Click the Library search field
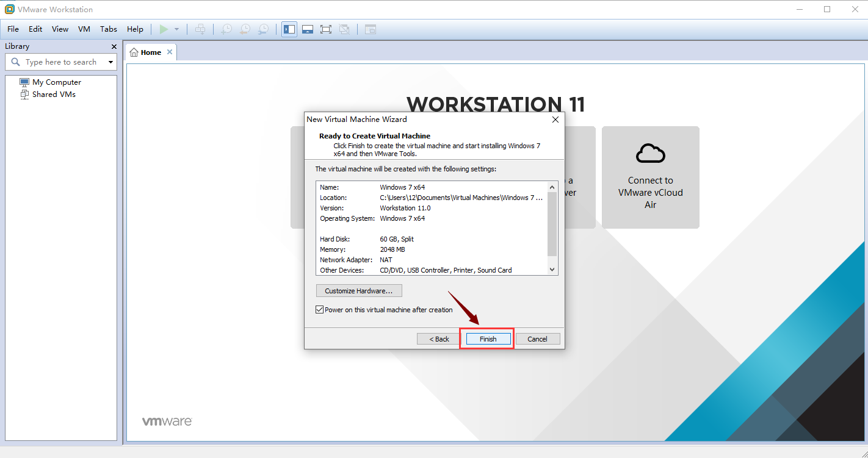 pyautogui.click(x=61, y=62)
